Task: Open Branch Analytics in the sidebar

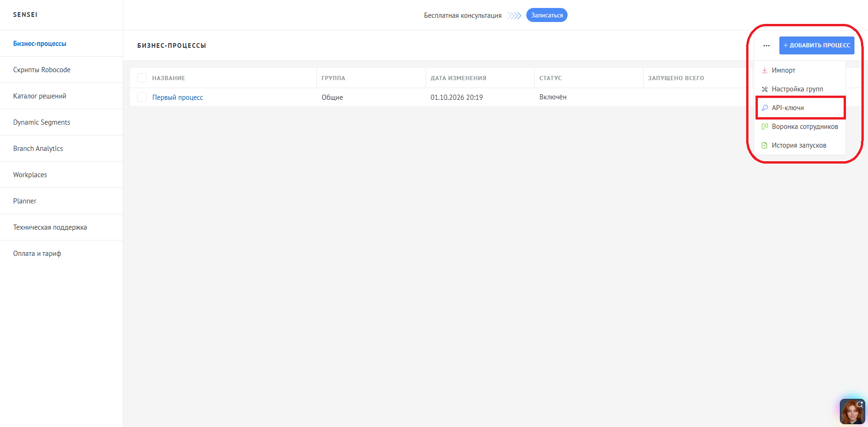Action: (x=61, y=149)
